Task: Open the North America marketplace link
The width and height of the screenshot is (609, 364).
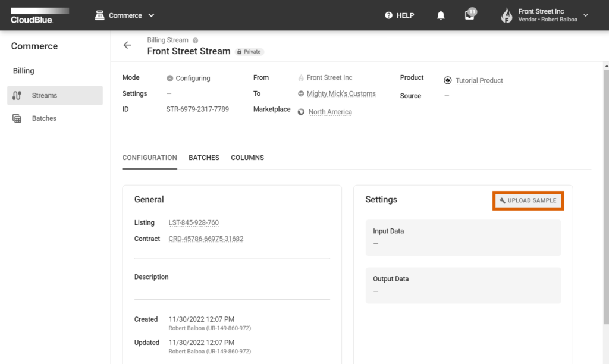Action: coord(330,112)
